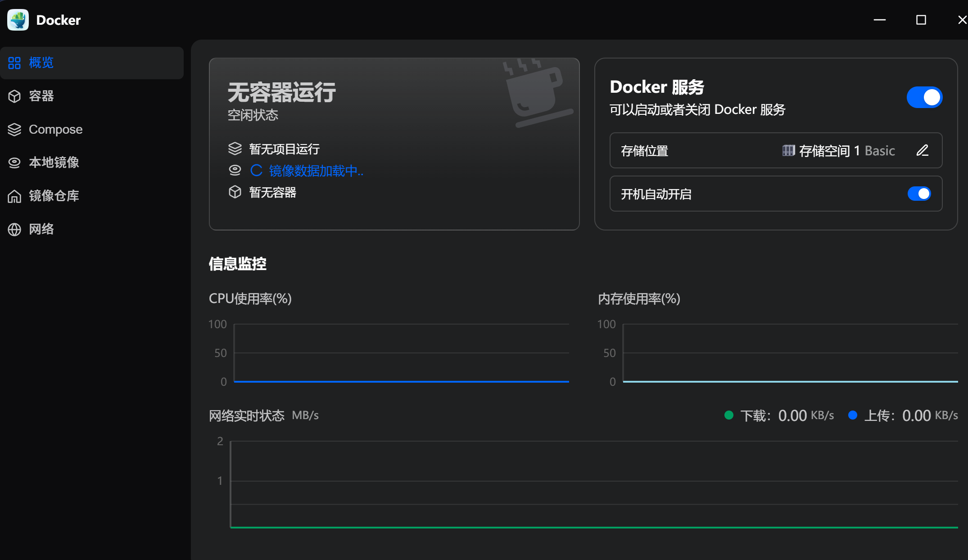This screenshot has width=968, height=560.
Task: Disable the 开机自动开启 switch
Action: tap(918, 194)
